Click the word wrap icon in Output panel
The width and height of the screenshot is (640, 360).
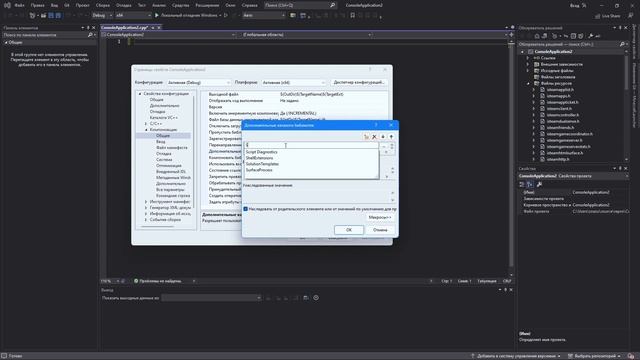306,298
